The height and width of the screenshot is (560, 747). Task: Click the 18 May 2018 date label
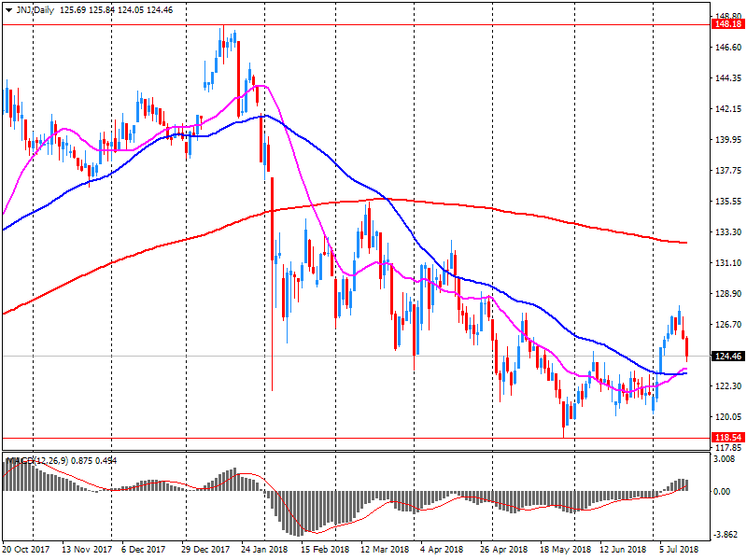[x=565, y=550]
